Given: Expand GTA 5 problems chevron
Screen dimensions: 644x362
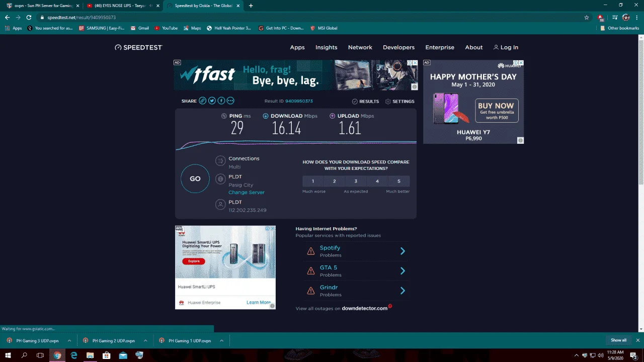Looking at the screenshot, I should pos(403,271).
